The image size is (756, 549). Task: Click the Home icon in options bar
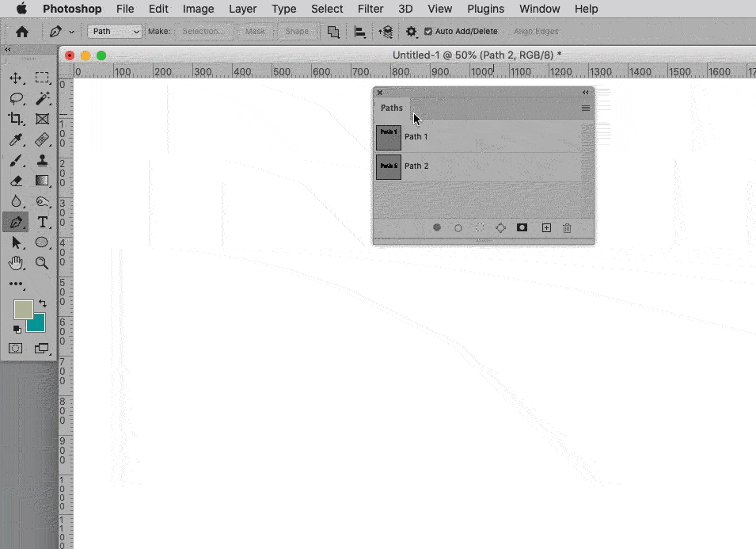pos(22,32)
